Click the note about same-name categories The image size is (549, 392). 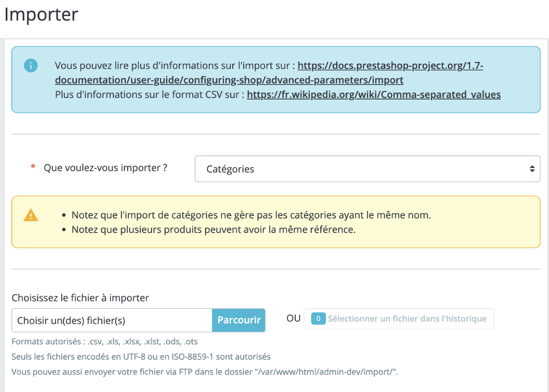(x=251, y=215)
